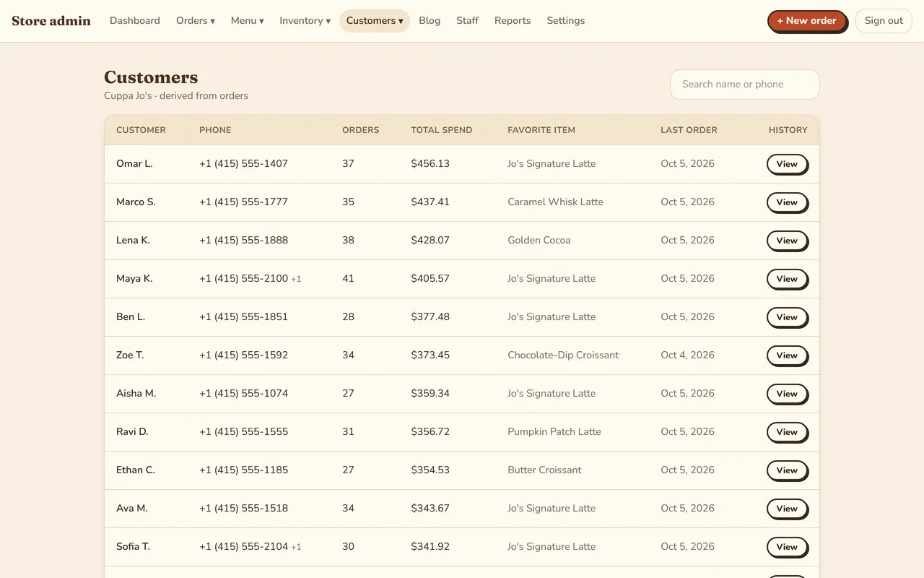Show history for Ben L.

pyautogui.click(x=787, y=317)
